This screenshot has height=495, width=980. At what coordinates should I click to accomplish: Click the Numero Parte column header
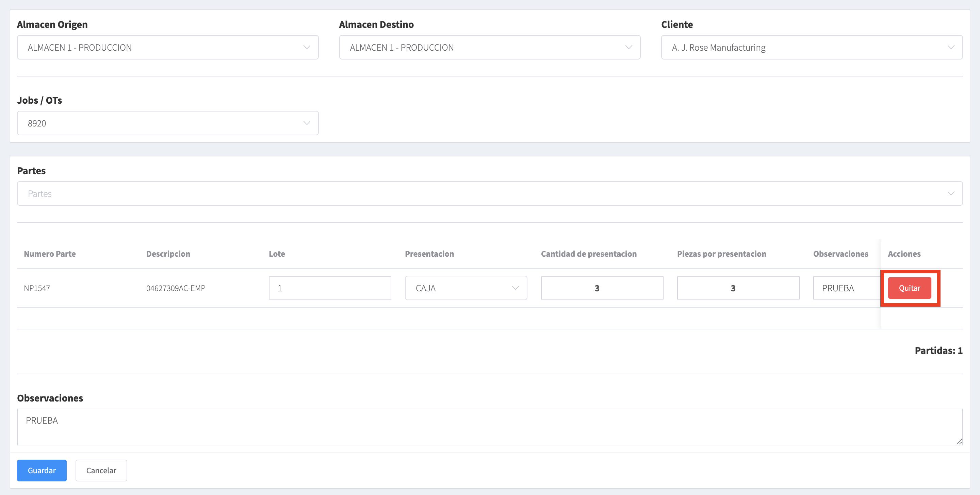(50, 254)
